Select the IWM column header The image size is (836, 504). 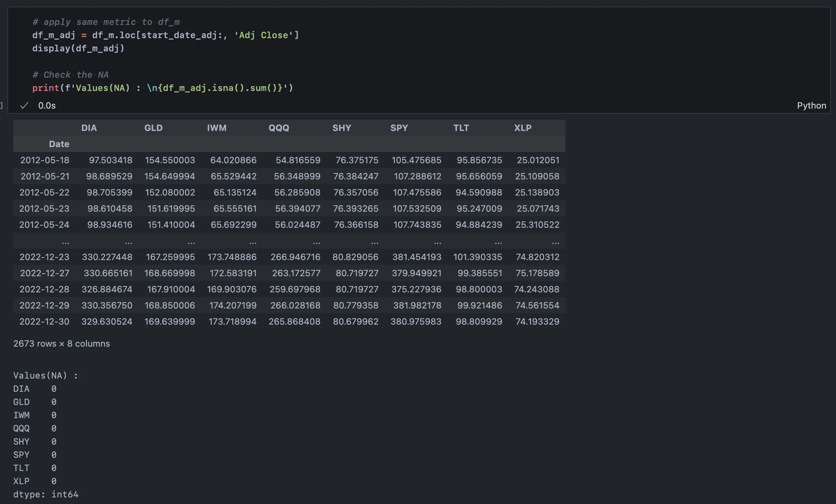click(x=217, y=128)
